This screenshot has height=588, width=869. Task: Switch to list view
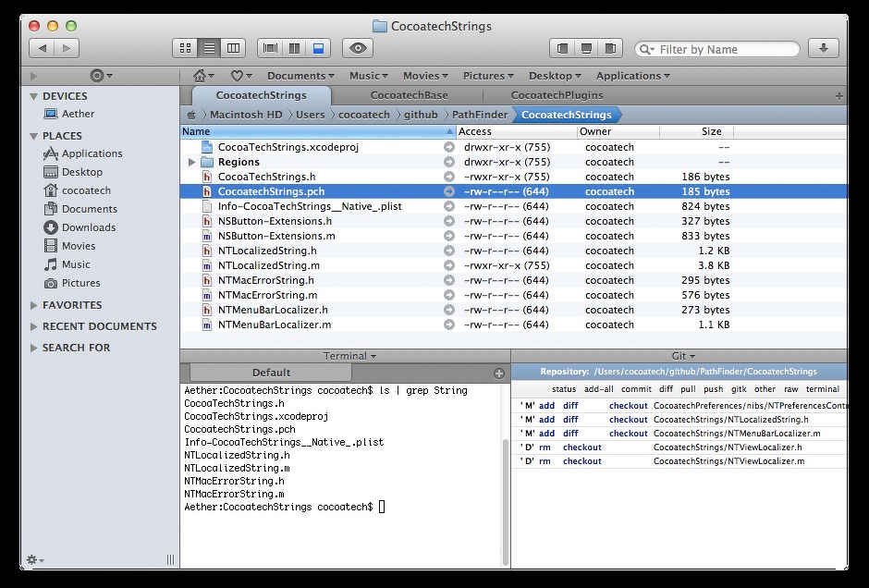[209, 48]
